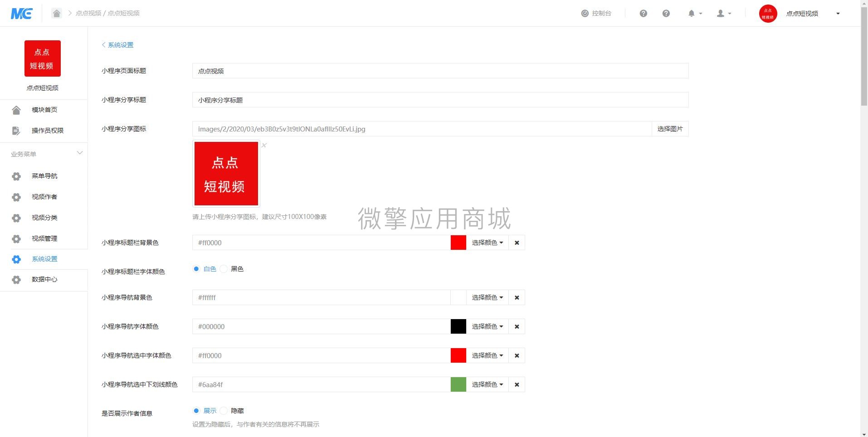868x437 pixels.
Task: Expand the 点点短视频 account dropdown arrow
Action: tap(838, 14)
